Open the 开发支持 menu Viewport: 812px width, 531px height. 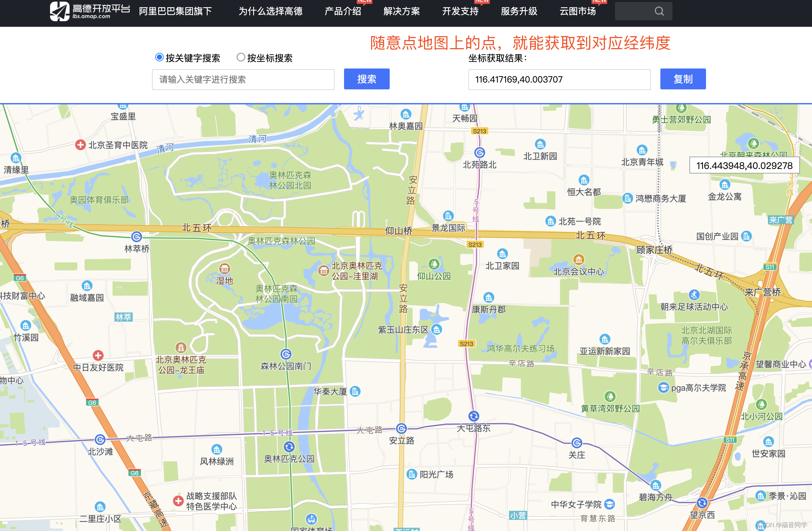click(460, 11)
